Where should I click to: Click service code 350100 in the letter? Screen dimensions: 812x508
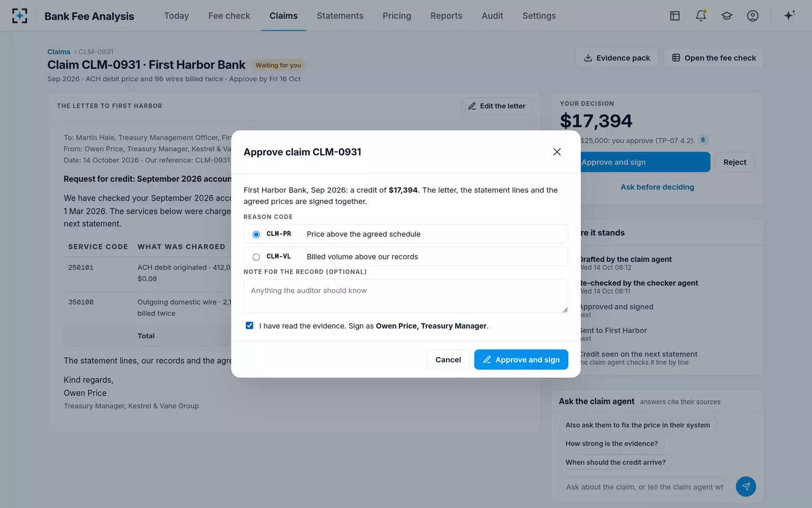(81, 302)
